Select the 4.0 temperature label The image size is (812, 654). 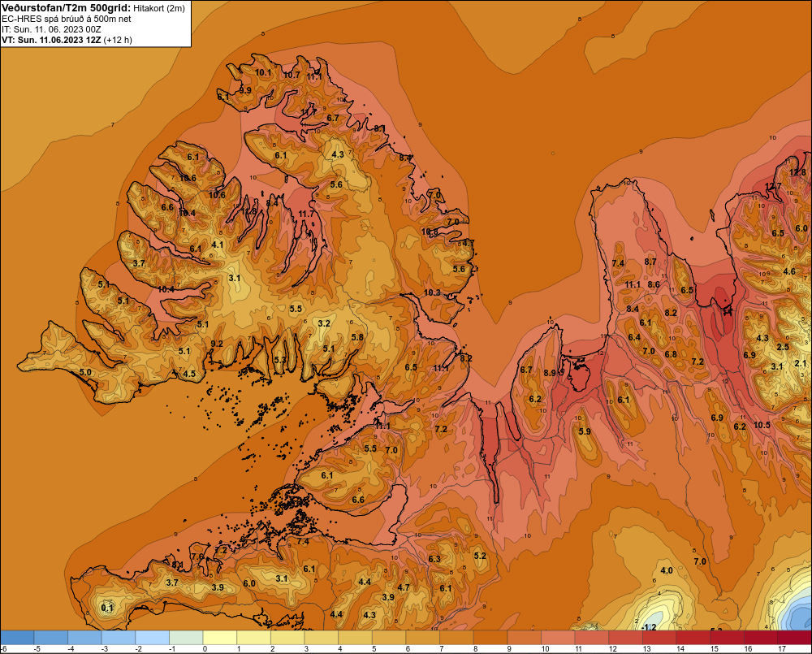667,570
